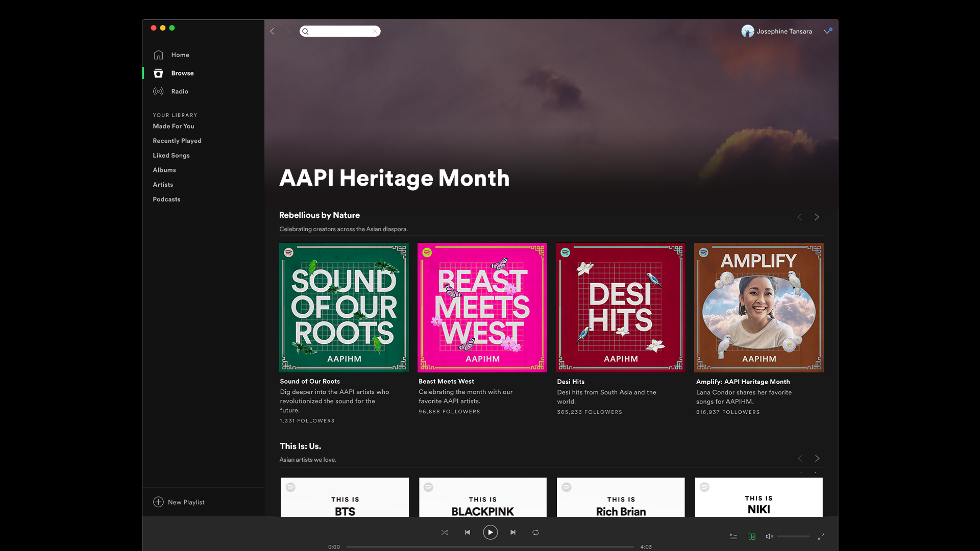
Task: Open Podcasts in library
Action: [x=166, y=199]
